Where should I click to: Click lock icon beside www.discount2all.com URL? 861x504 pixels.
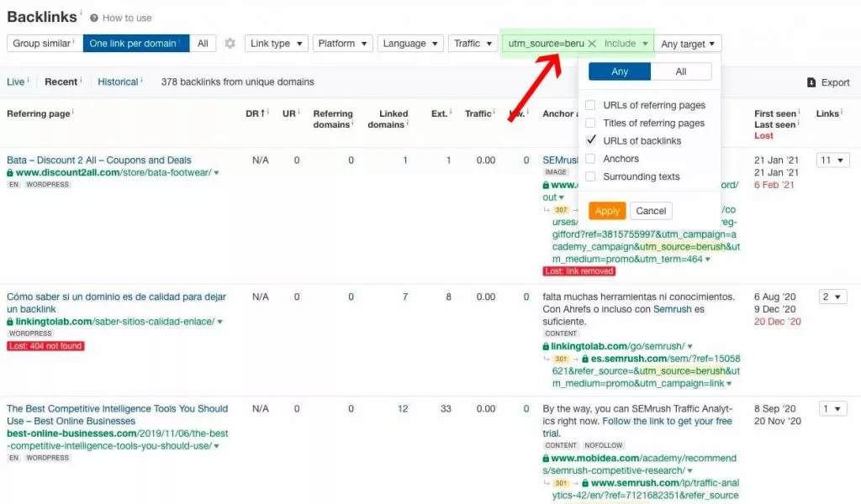[x=10, y=173]
